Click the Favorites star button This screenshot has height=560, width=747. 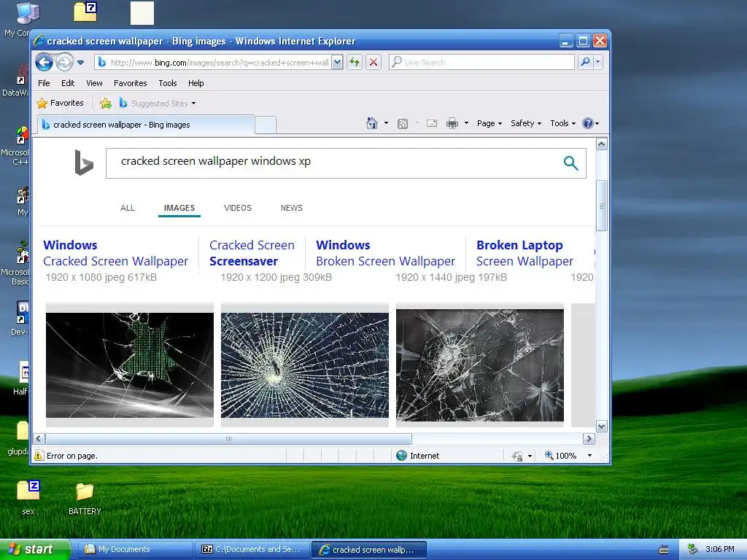tap(60, 103)
